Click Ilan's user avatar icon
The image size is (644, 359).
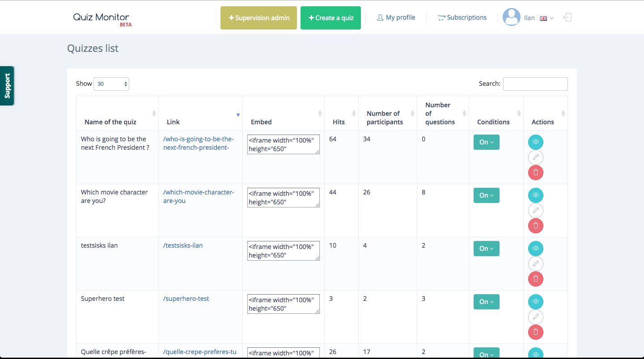511,17
